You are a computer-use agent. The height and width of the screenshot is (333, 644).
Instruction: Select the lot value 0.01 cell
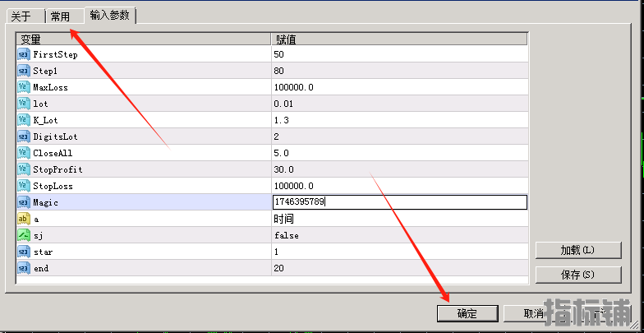click(398, 104)
